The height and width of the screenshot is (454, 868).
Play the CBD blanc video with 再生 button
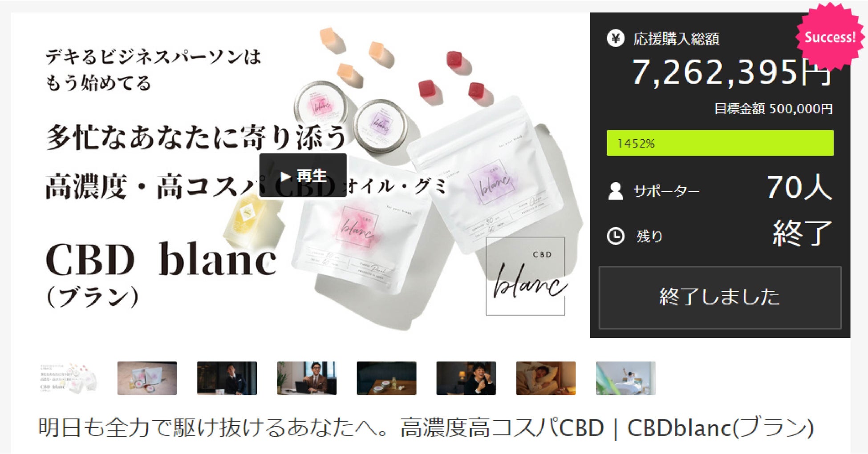[303, 176]
